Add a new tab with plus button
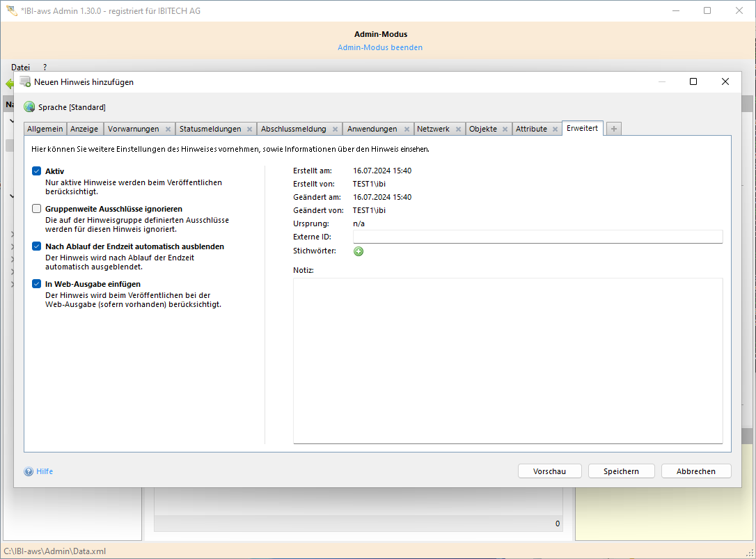This screenshot has width=756, height=559. click(613, 129)
